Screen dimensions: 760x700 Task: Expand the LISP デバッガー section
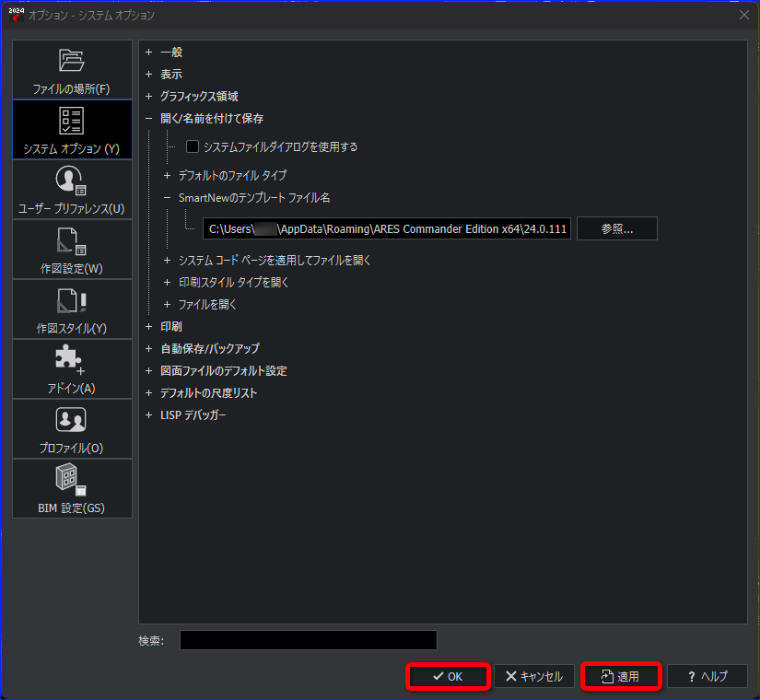149,415
